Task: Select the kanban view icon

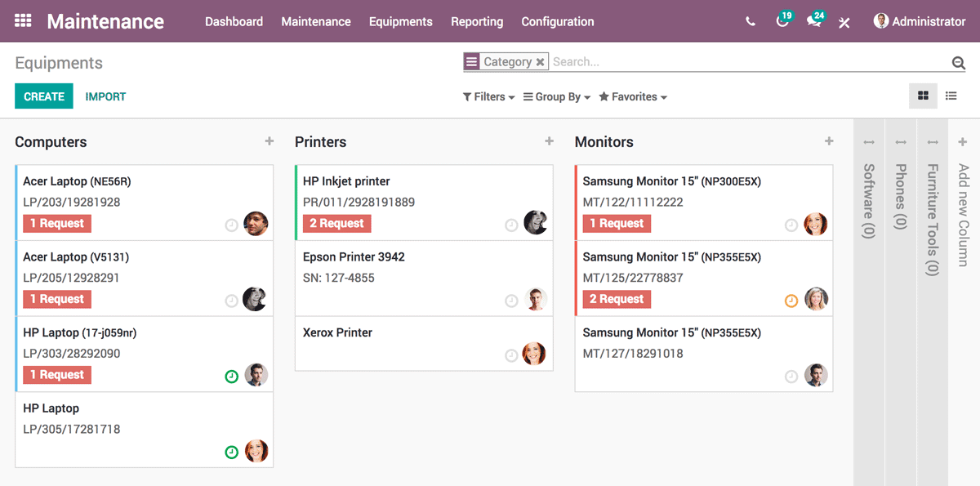Action: point(923,96)
